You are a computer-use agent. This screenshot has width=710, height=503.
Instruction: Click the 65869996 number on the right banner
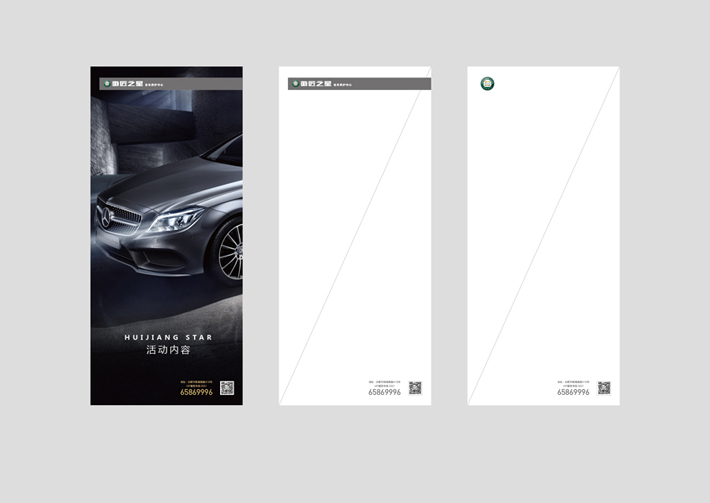(573, 393)
